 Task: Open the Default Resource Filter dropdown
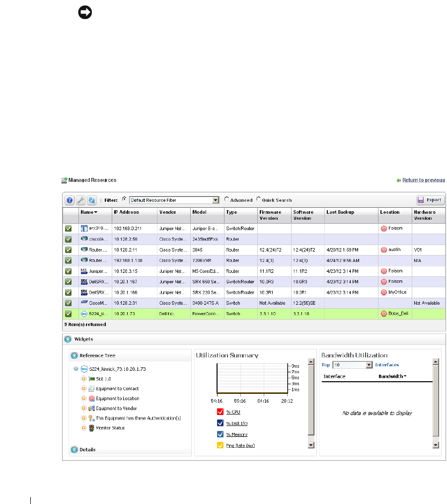pyautogui.click(x=216, y=200)
